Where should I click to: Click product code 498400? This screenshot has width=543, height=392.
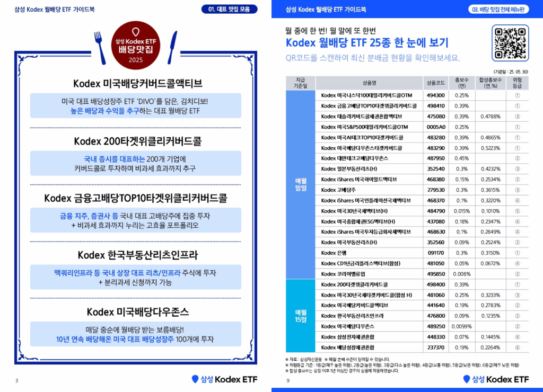436,284
